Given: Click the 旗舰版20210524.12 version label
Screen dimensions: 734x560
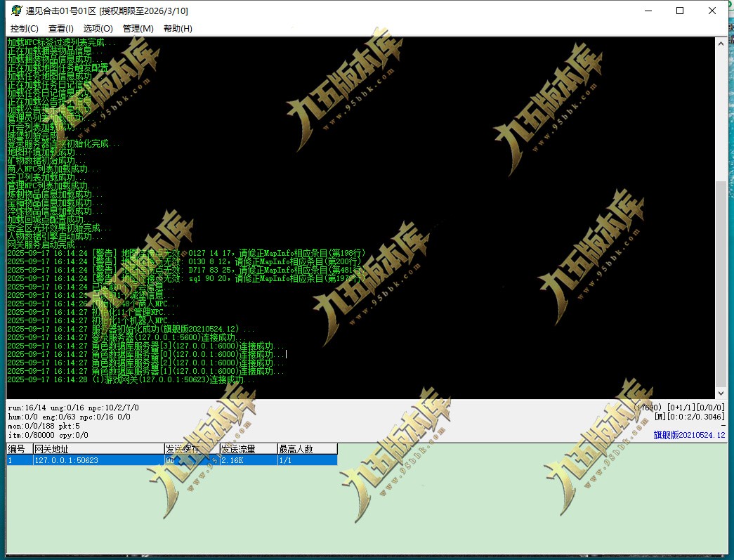Looking at the screenshot, I should tap(689, 435).
